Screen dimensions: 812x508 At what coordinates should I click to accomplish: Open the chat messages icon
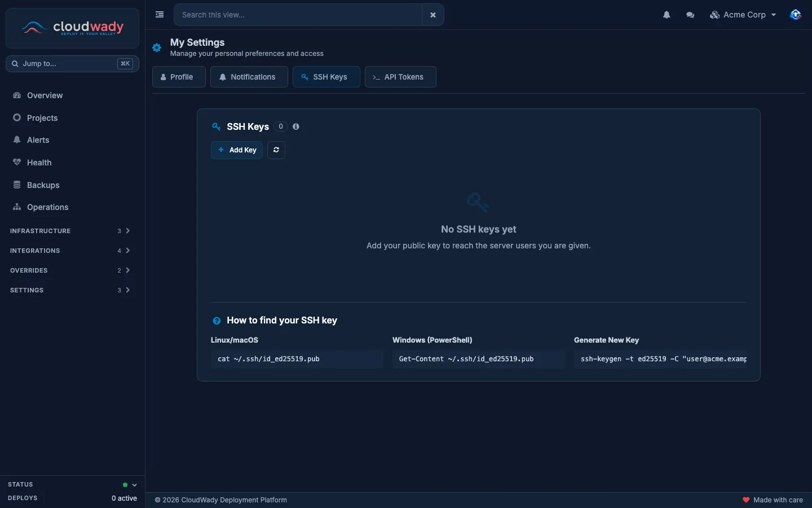(x=690, y=15)
